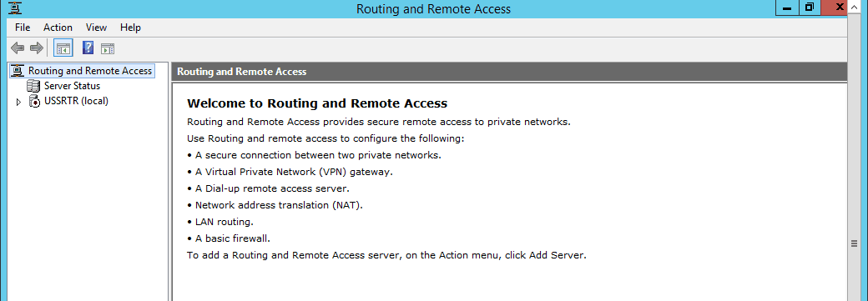Open the View menu
868x301 pixels.
(x=96, y=28)
